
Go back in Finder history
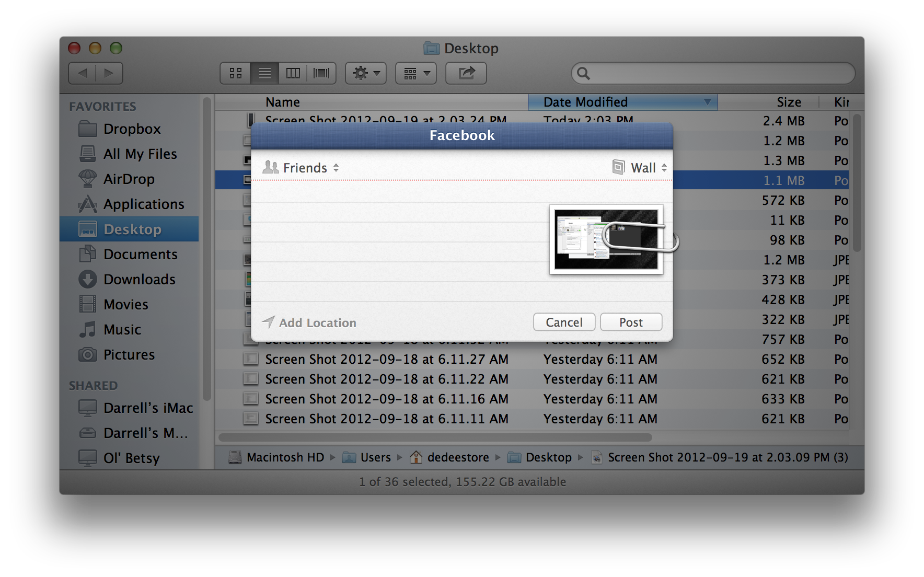[82, 73]
